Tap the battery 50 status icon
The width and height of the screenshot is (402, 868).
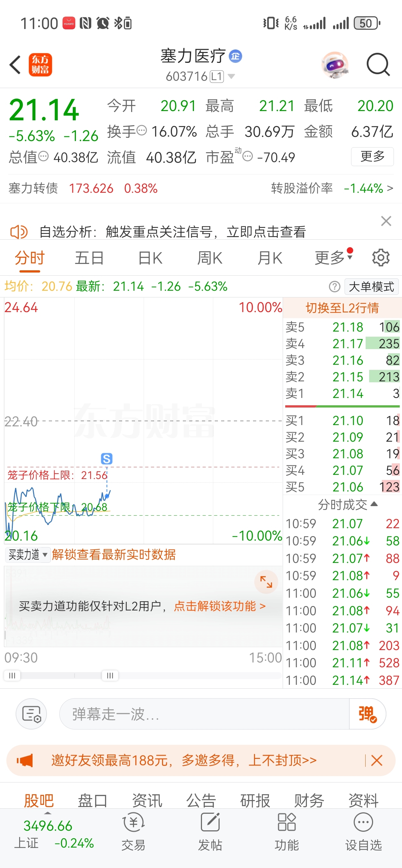[367, 23]
